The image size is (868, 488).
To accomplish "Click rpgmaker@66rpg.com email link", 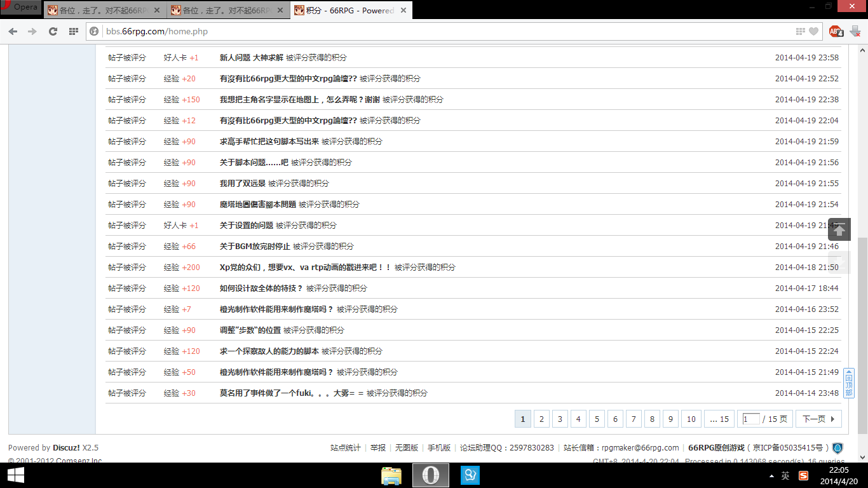I will [641, 448].
